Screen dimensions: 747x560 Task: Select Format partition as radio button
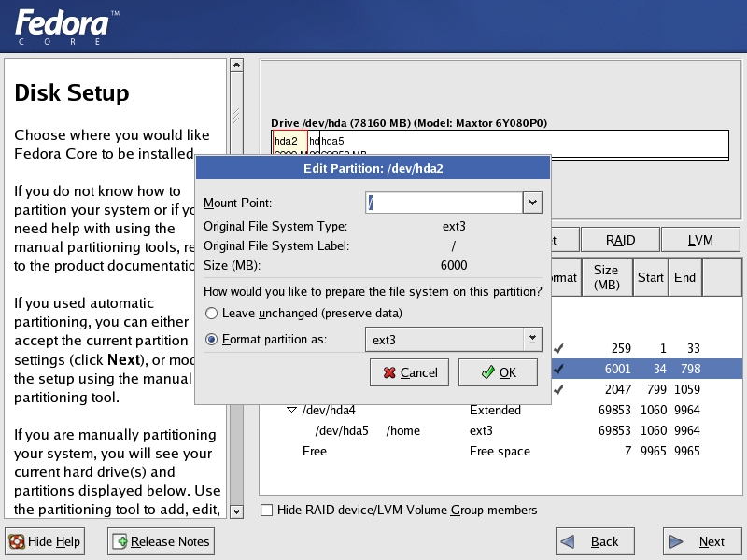[211, 340]
